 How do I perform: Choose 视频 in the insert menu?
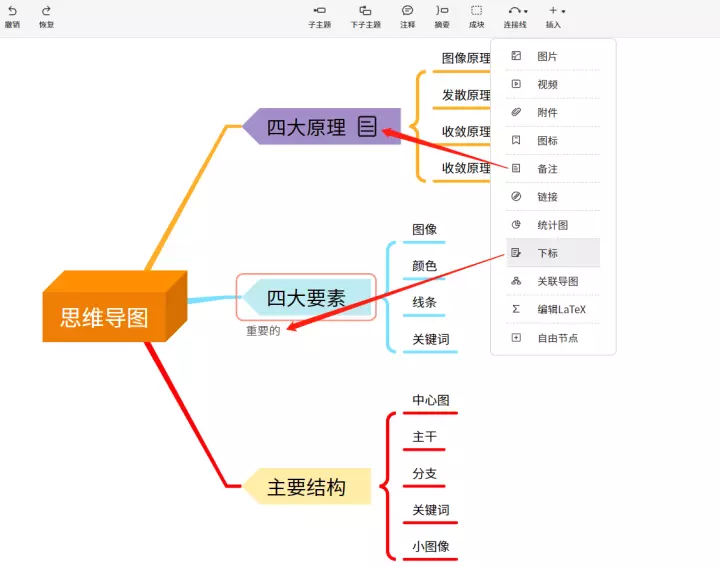point(547,85)
